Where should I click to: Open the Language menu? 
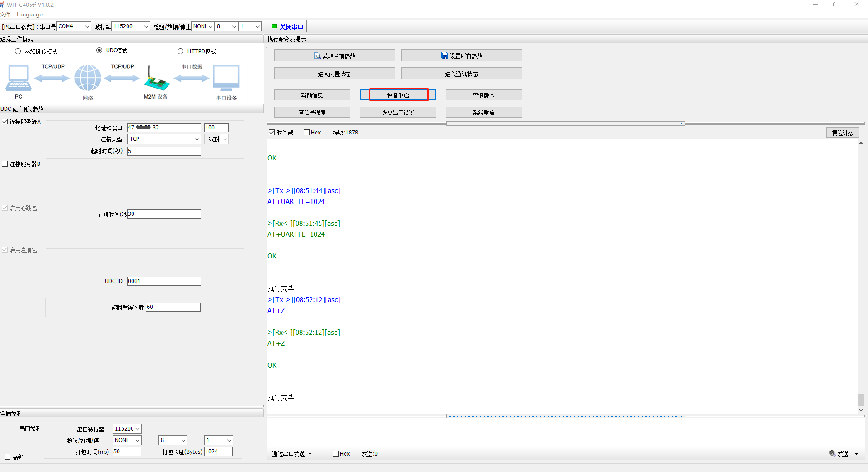pyautogui.click(x=30, y=15)
